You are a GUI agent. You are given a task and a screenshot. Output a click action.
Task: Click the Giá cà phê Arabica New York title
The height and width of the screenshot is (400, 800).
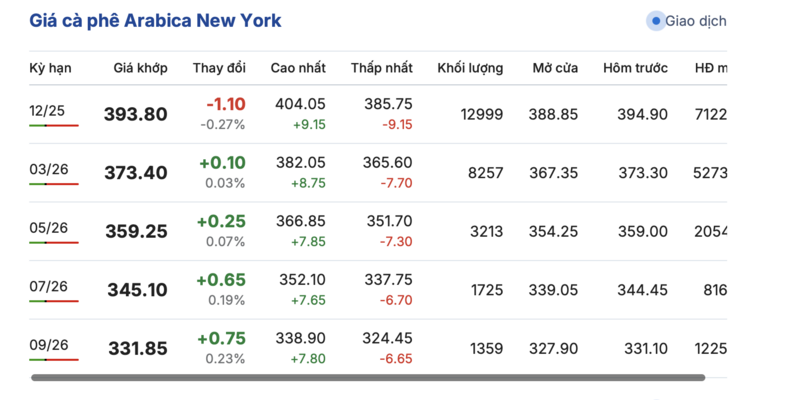(x=156, y=21)
